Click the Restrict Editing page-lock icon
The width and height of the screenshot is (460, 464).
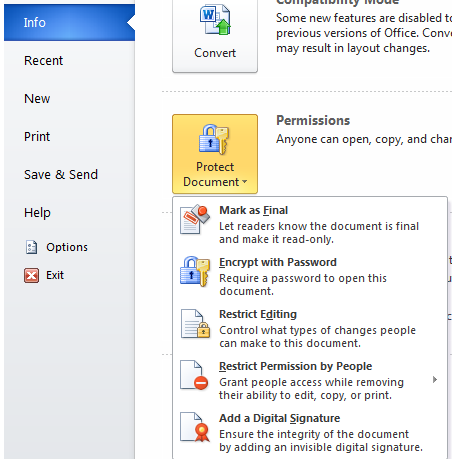coord(195,324)
